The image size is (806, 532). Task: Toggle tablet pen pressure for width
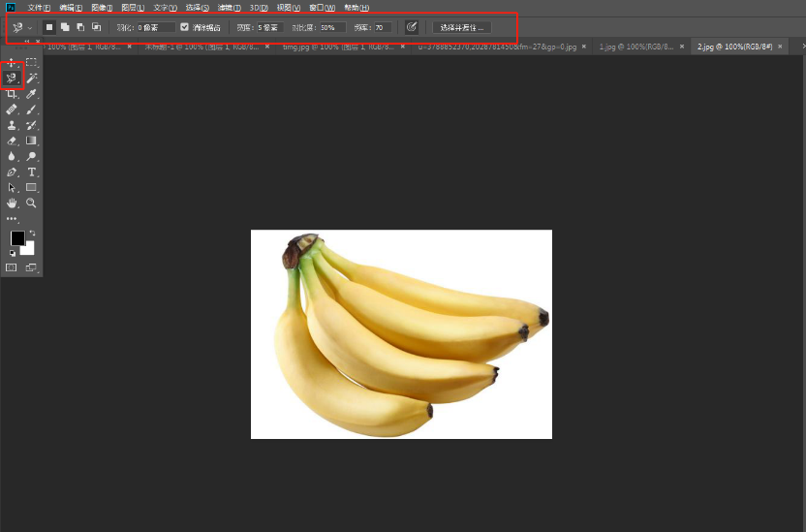coord(411,27)
